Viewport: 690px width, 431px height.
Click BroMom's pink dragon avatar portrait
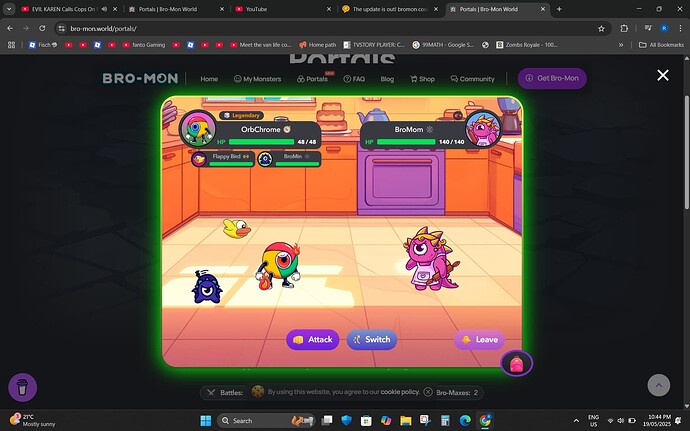(483, 129)
